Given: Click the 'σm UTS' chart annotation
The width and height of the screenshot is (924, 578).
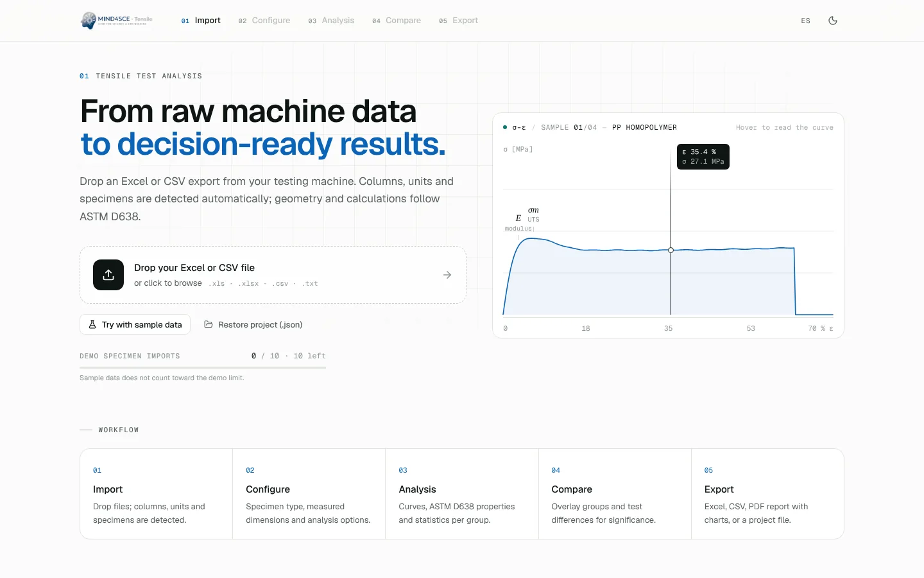Looking at the screenshot, I should (533, 215).
